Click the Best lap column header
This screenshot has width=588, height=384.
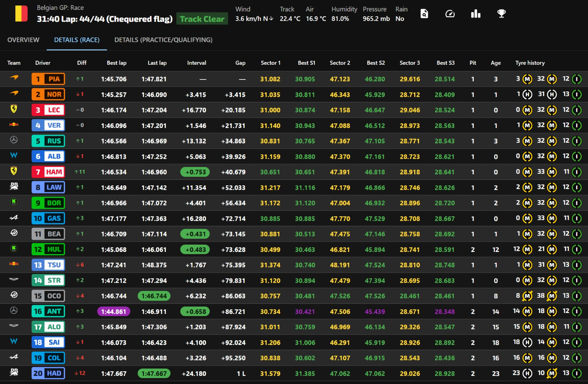(x=116, y=63)
